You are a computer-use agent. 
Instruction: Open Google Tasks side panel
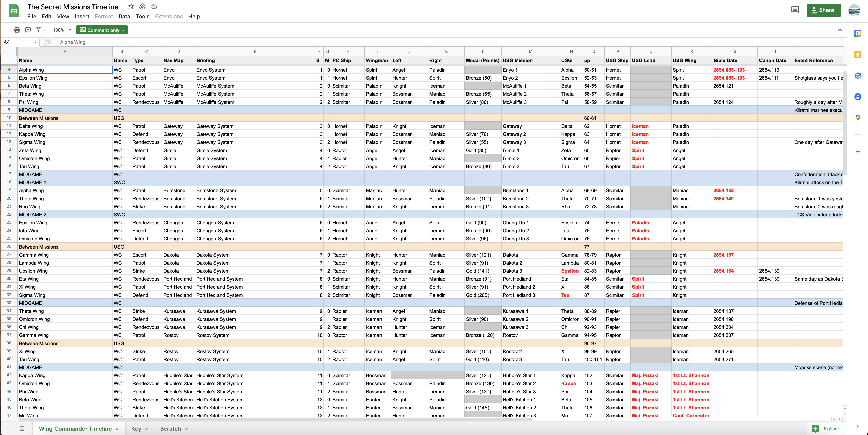click(x=857, y=76)
